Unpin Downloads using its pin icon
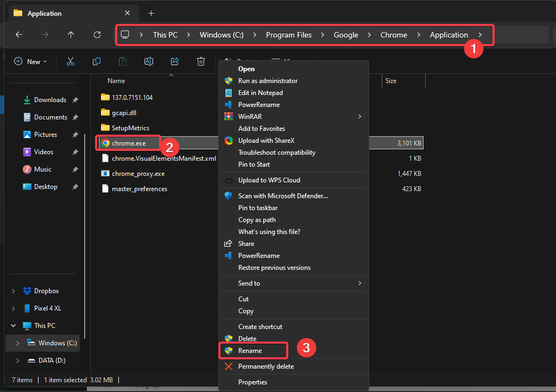Image resolution: width=556 pixels, height=392 pixels. [75, 100]
